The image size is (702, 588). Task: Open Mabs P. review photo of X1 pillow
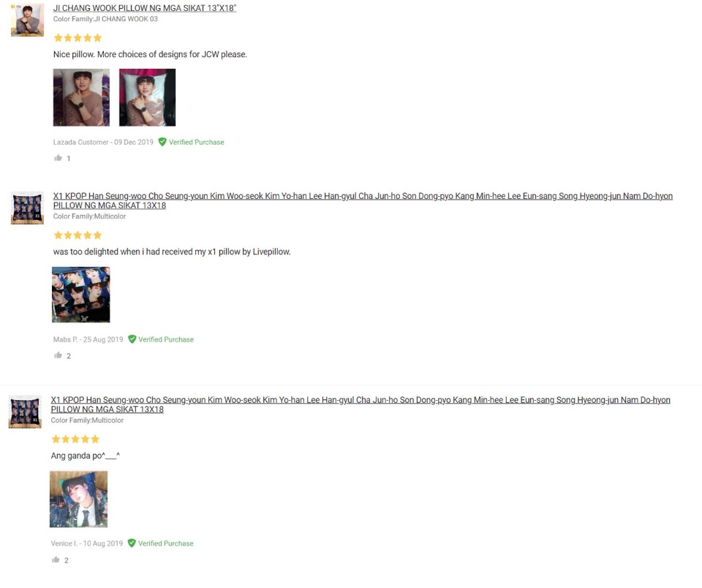pos(81,295)
